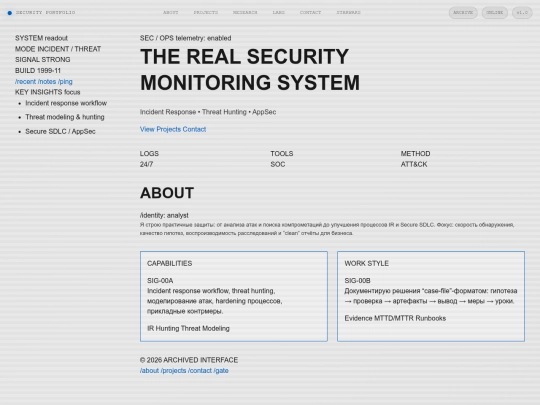This screenshot has width=540, height=405.
Task: Choose CONTACT in the top navigation
Action: pos(310,12)
